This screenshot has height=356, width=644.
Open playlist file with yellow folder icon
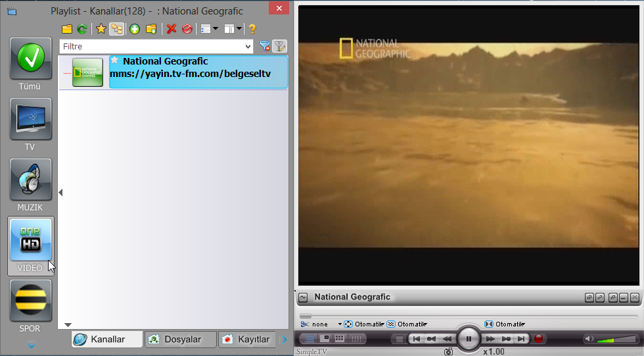[66, 29]
